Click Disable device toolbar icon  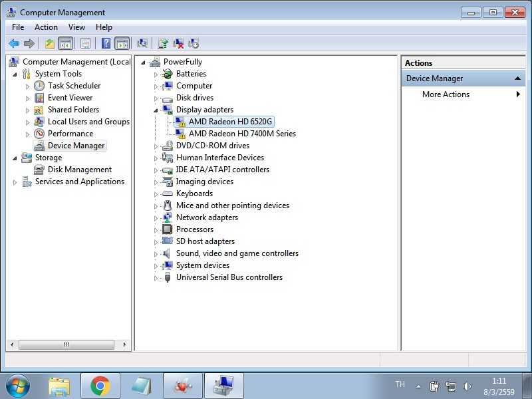[194, 44]
